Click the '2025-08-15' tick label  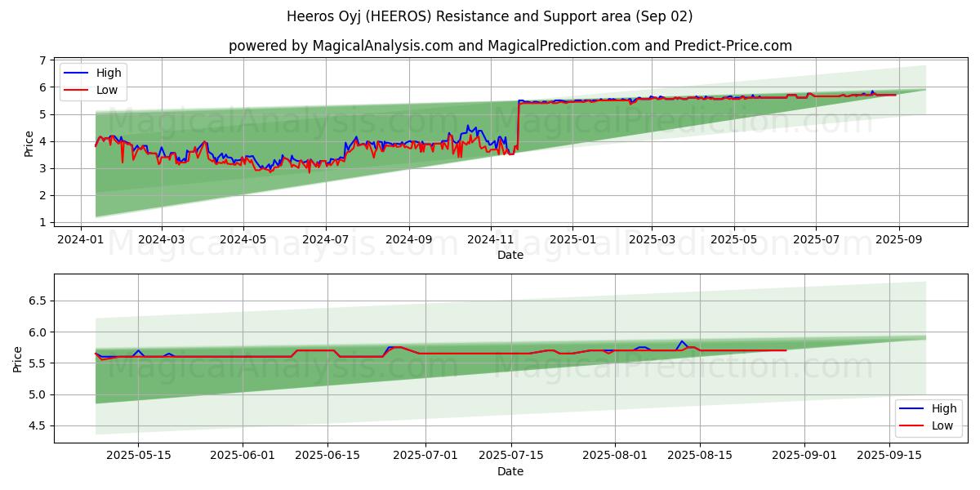pyautogui.click(x=701, y=455)
